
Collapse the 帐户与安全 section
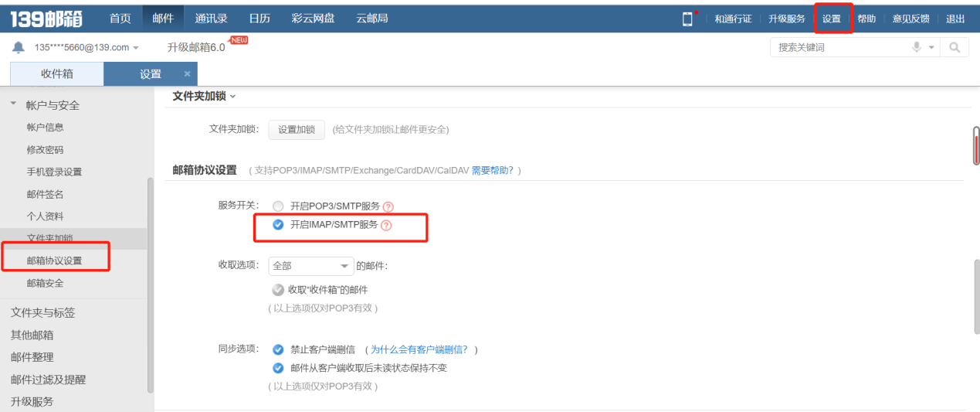point(13,104)
